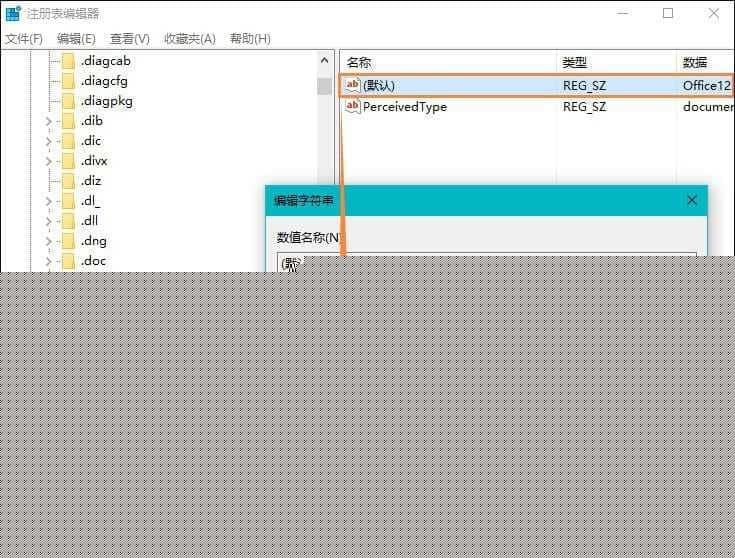Open the 查看(V) menu
This screenshot has height=558, width=735.
click(130, 38)
